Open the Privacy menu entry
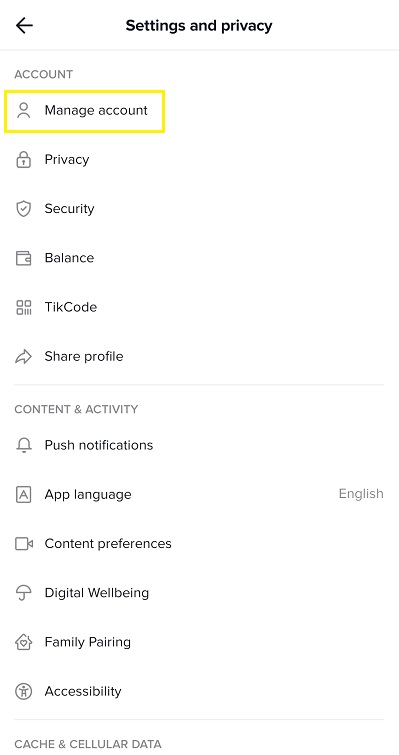The height and width of the screenshot is (755, 399). 199,160
